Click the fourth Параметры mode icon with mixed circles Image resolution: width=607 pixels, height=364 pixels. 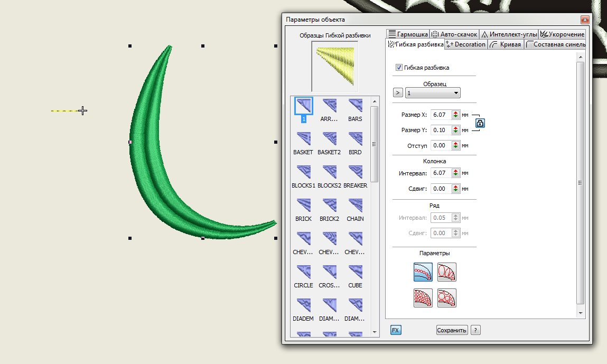point(447,298)
